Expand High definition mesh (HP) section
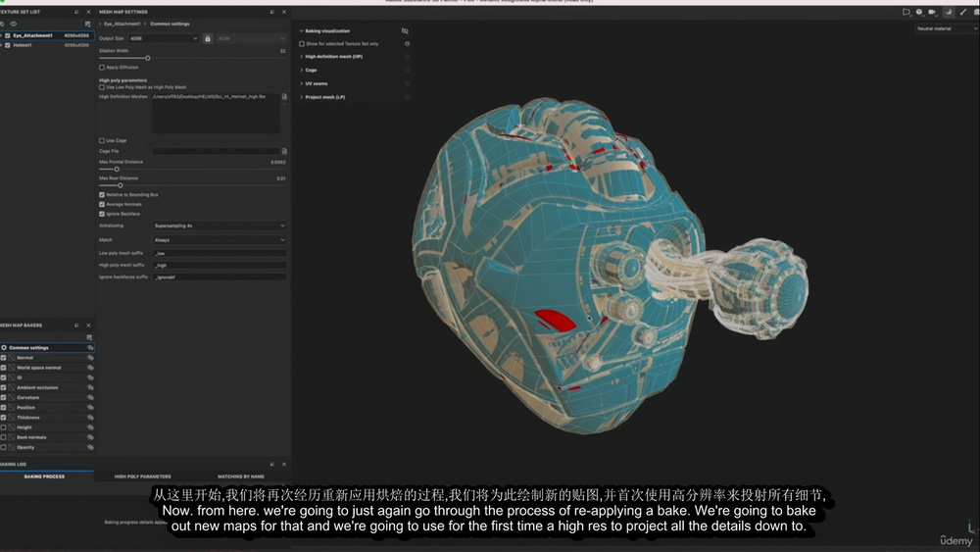 click(x=301, y=56)
